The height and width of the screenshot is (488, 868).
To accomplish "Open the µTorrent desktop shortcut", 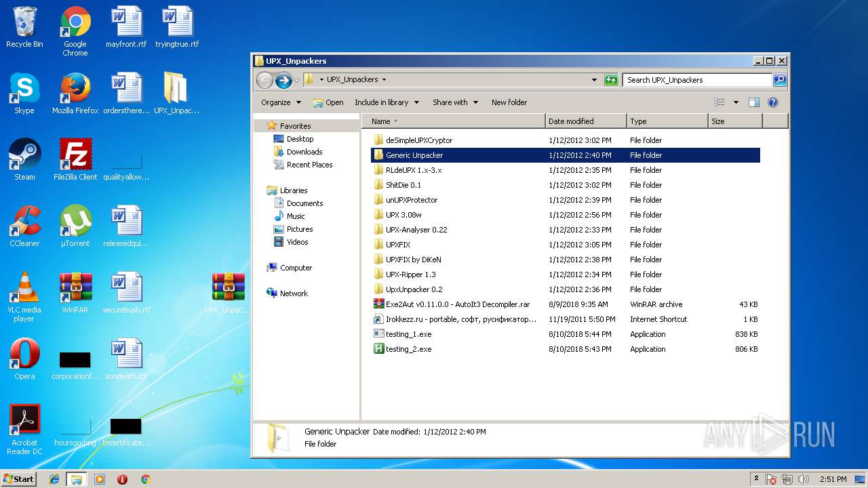I will [x=75, y=226].
